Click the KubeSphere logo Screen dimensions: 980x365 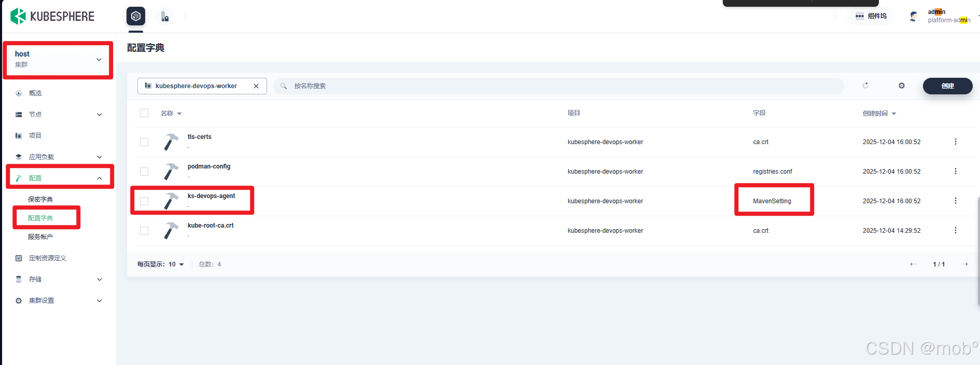(x=52, y=17)
